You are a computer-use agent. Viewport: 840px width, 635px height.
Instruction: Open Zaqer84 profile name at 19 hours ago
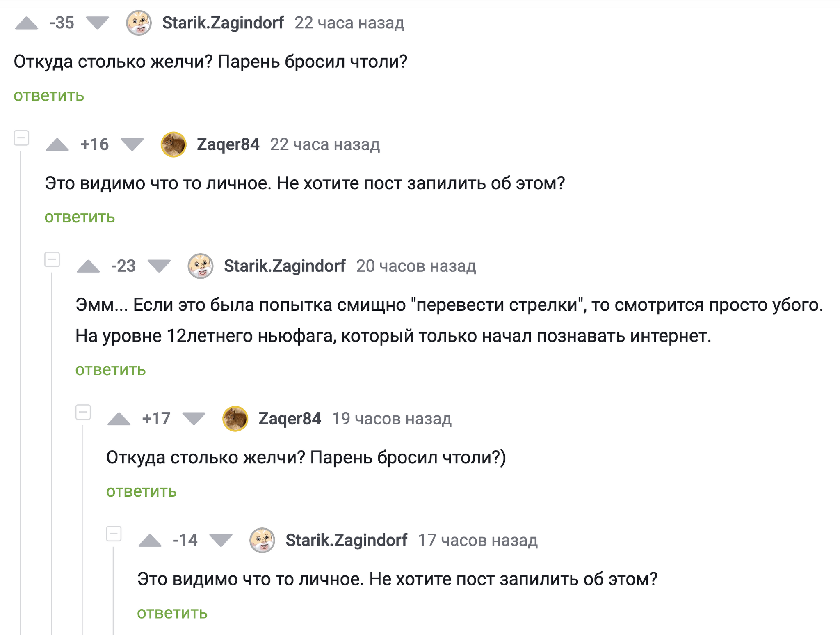point(290,419)
